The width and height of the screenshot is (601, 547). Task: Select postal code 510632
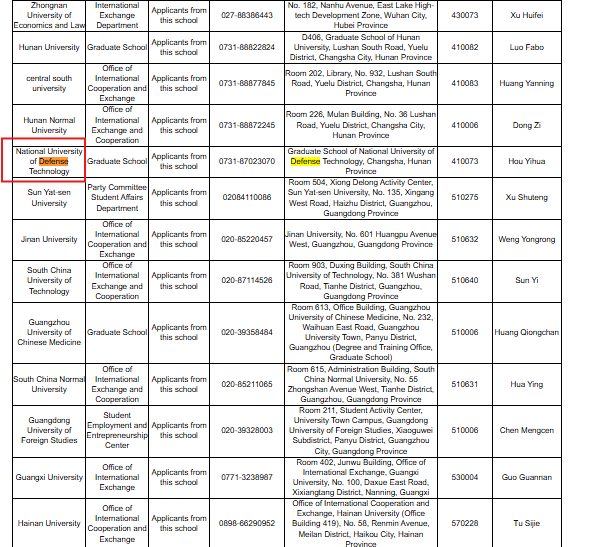tap(465, 239)
